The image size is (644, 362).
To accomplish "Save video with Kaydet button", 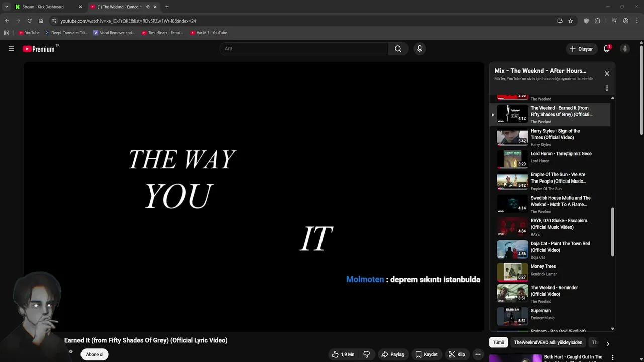I will 426,354.
